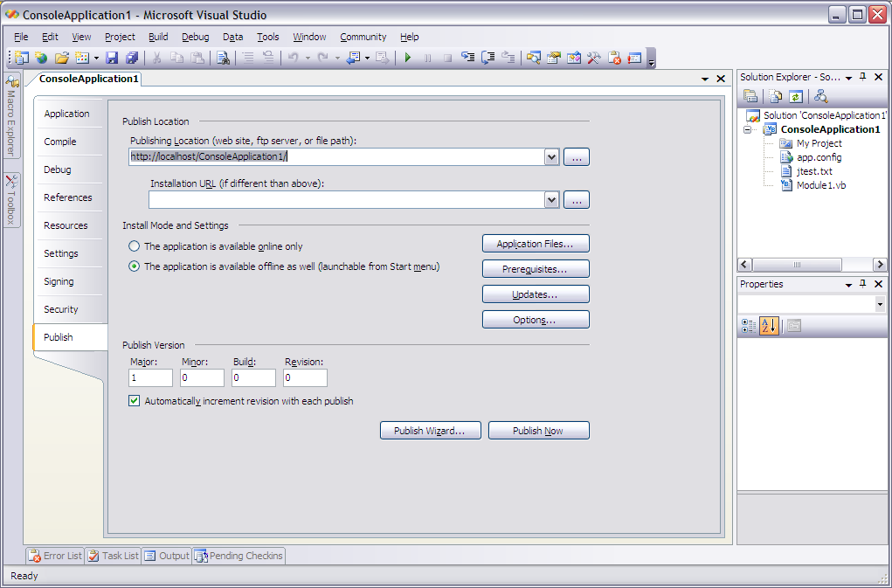892x588 pixels.
Task: Click the Application Files... button
Action: (536, 244)
